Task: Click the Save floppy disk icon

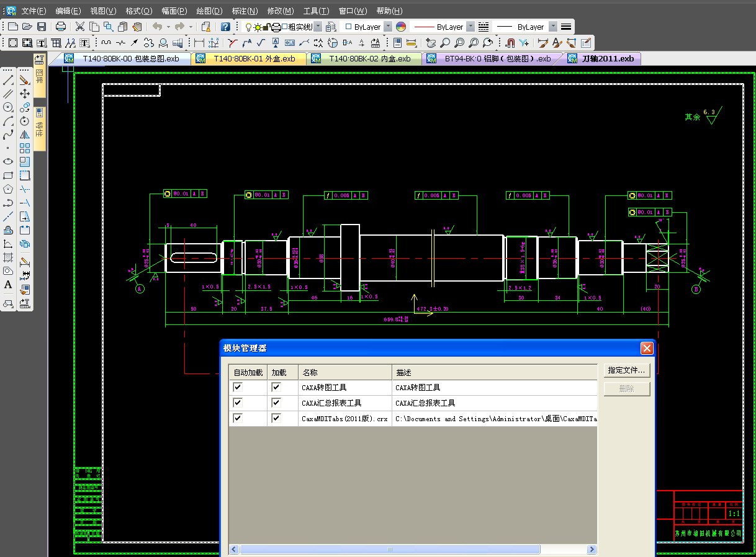Action: (x=42, y=27)
